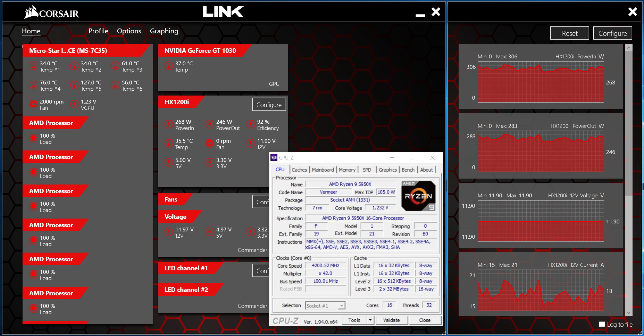Click the HX1200i 11.90 V 12V icon
This screenshot has width=644, height=336.
click(250, 143)
